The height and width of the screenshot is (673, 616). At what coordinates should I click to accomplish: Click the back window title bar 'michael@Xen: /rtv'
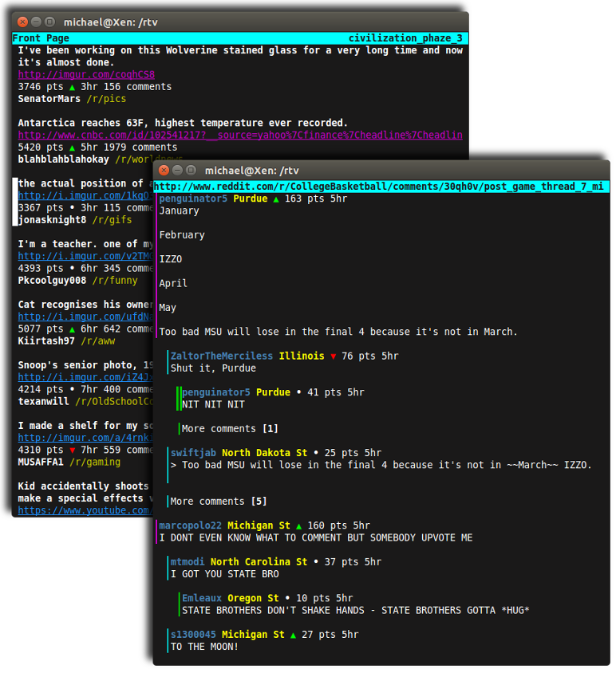coord(111,22)
